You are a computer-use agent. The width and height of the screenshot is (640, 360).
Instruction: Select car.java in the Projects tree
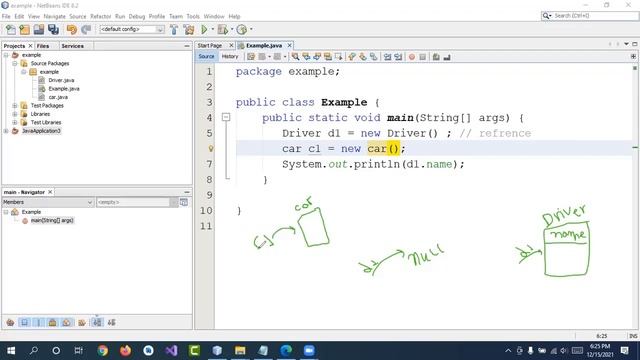click(58, 97)
